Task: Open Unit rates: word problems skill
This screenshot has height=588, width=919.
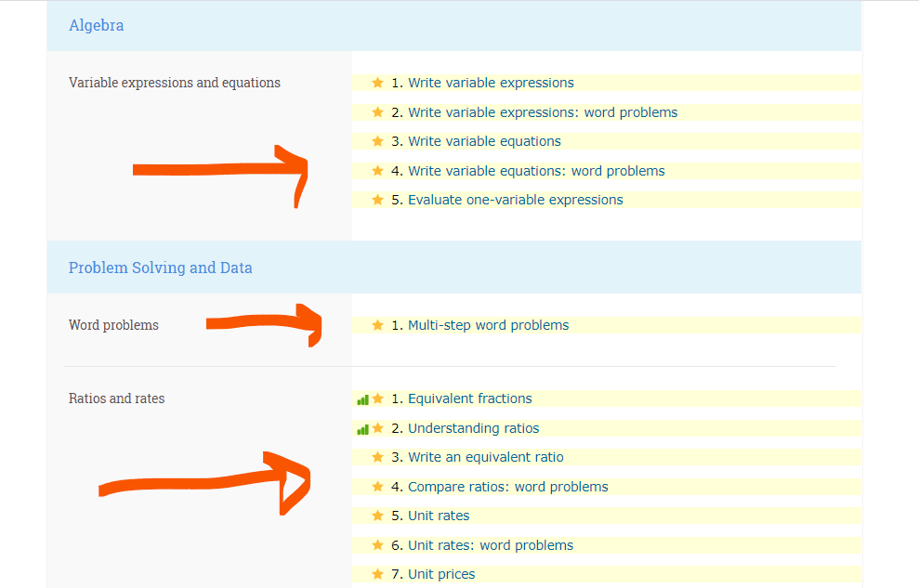Action: [491, 545]
